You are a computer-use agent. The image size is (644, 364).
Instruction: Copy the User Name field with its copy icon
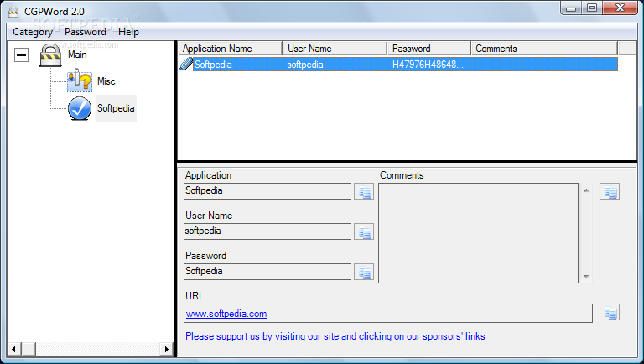pos(364,231)
